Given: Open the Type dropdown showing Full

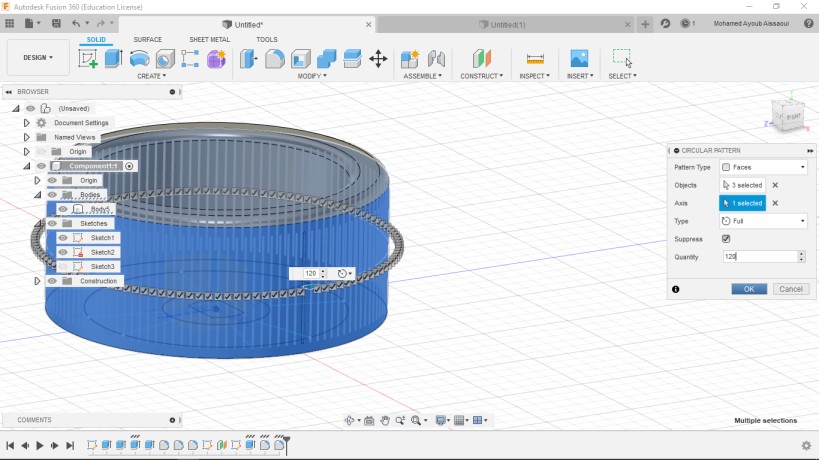Looking at the screenshot, I should [x=763, y=221].
